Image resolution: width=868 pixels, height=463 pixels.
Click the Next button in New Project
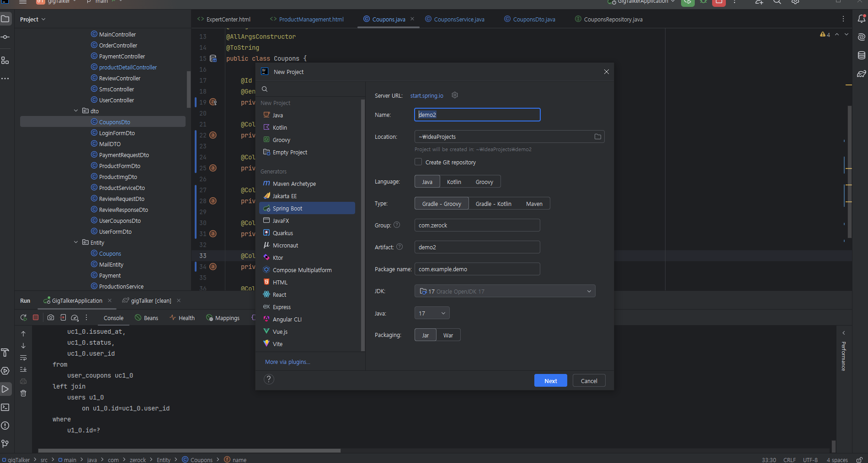coord(550,381)
